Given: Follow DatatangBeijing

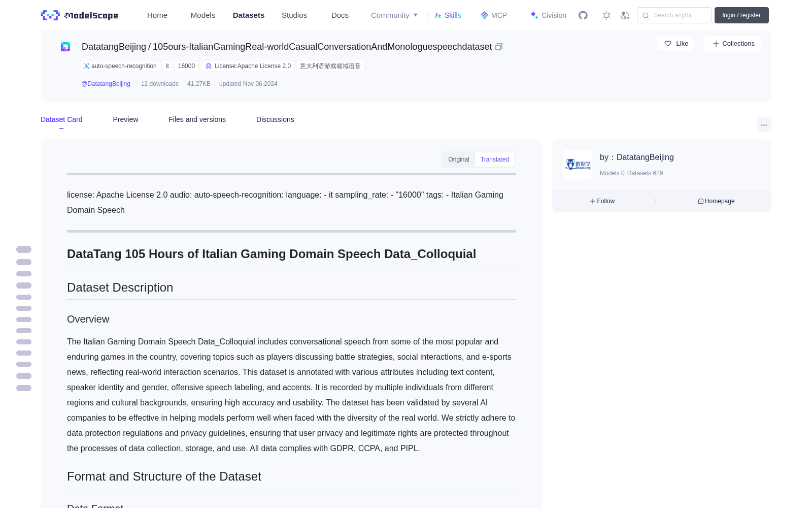Looking at the screenshot, I should click(x=602, y=201).
